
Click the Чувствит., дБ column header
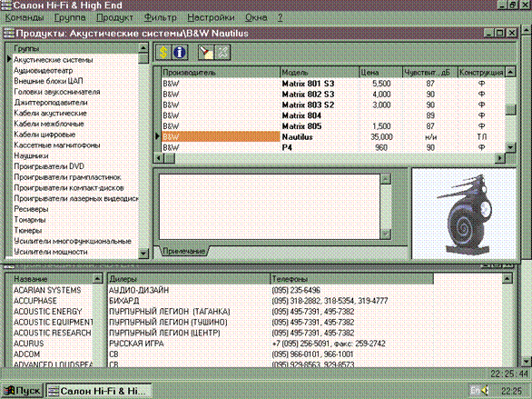(430, 73)
